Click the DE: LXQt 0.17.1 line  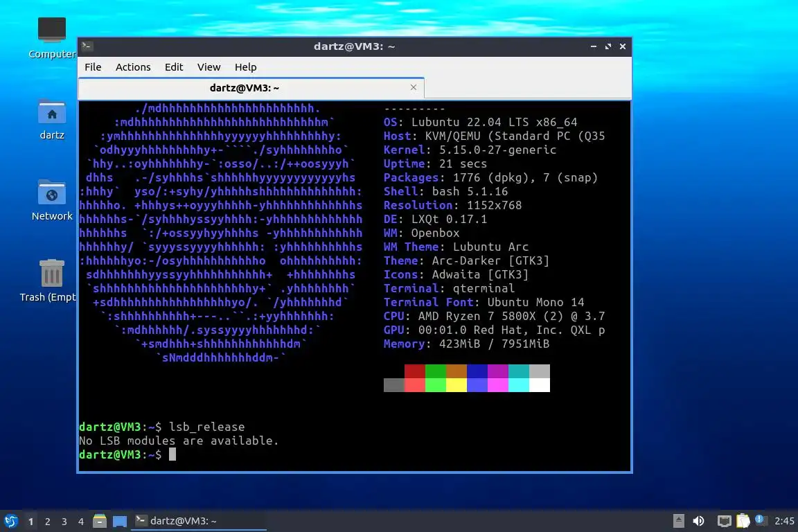[x=435, y=220]
